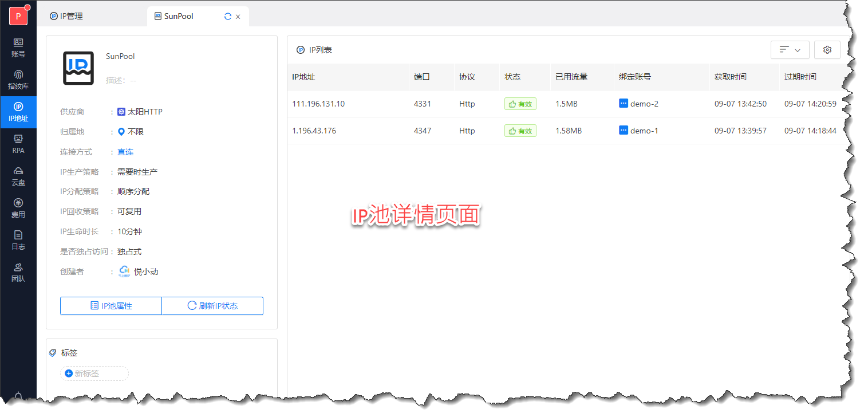
Task: Click the 直连 connection link
Action: pos(125,152)
